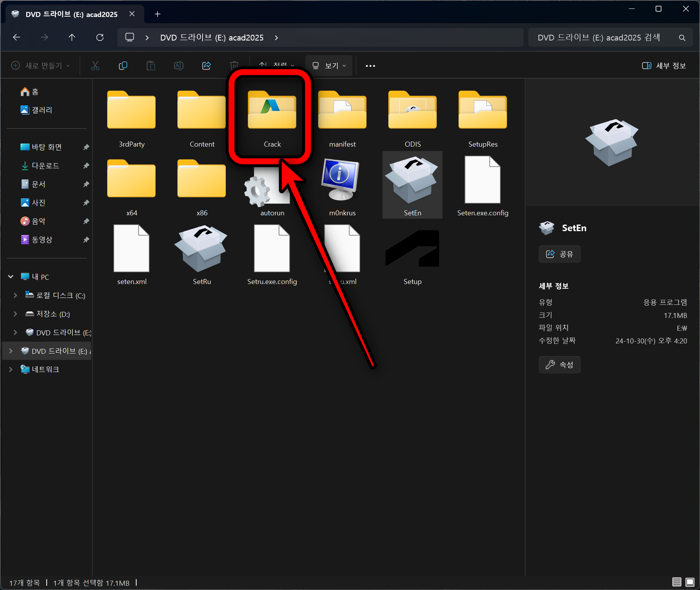The image size is (700, 590).
Task: Go up one folder level
Action: tap(72, 37)
